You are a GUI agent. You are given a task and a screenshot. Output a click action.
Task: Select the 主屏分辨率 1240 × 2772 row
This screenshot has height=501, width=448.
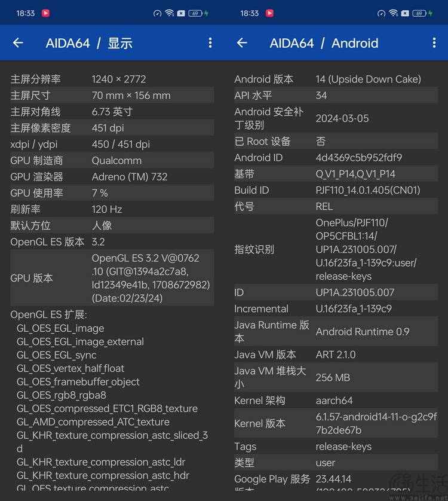pyautogui.click(x=112, y=79)
